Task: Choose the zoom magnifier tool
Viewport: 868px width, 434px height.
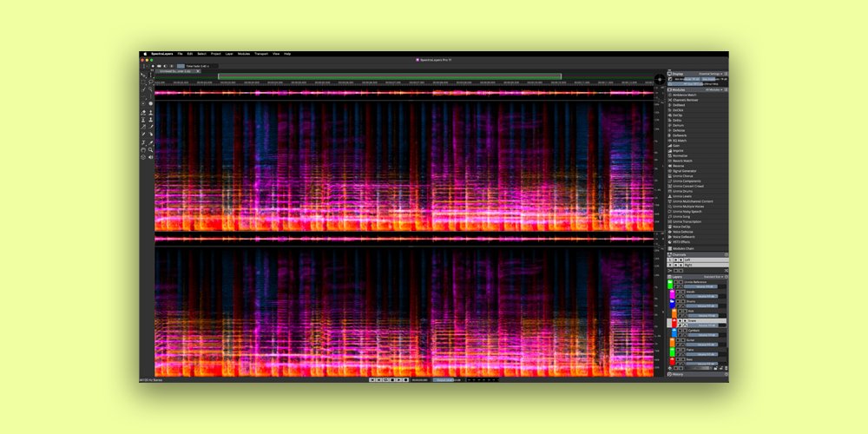Action: coord(150,150)
